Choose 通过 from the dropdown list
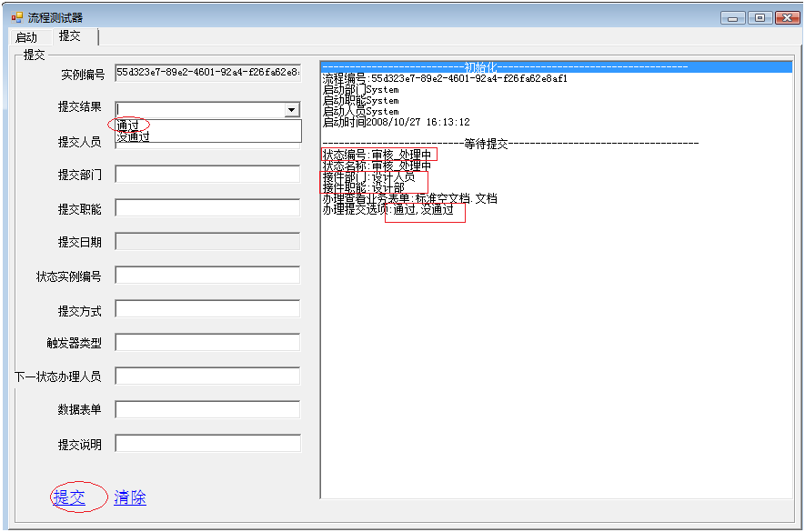Screen dimensions: 805x532 128,125
